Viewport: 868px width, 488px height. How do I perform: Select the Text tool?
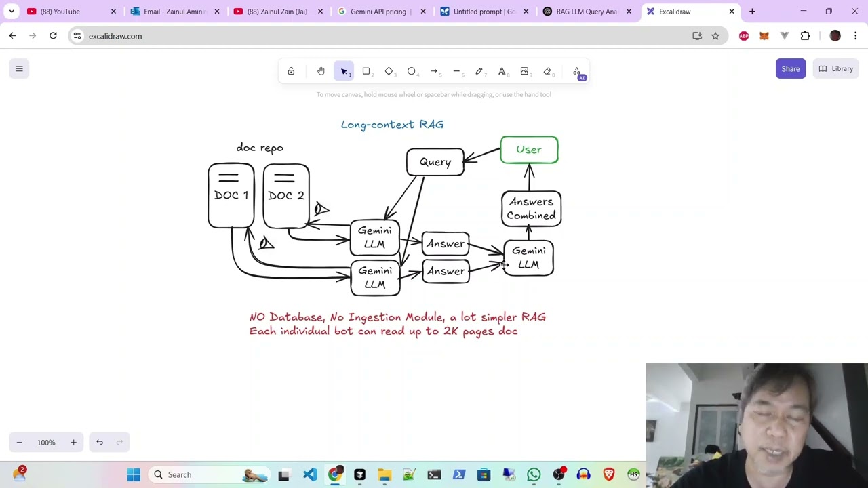point(502,71)
